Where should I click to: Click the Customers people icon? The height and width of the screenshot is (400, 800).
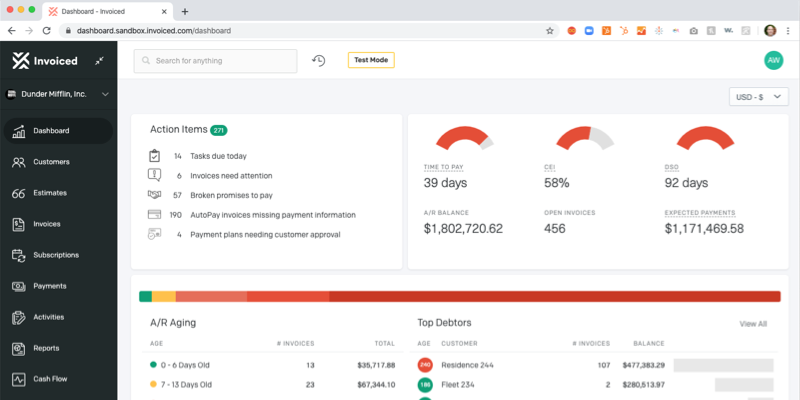pyautogui.click(x=18, y=162)
